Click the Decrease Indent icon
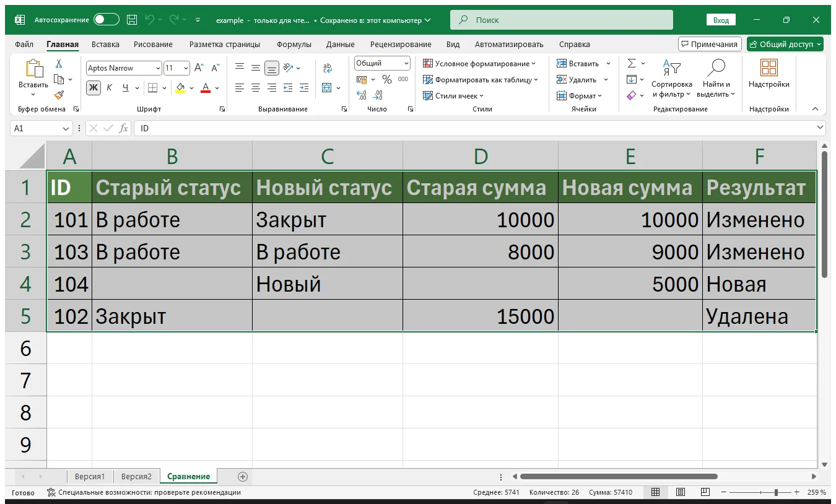Screen dimensions: 836x504 288,88
